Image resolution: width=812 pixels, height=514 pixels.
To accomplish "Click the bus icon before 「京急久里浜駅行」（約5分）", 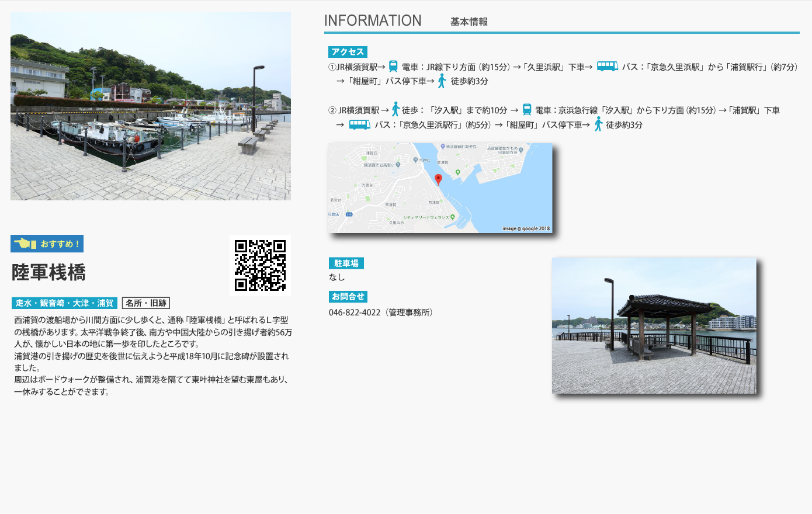I will [x=359, y=124].
